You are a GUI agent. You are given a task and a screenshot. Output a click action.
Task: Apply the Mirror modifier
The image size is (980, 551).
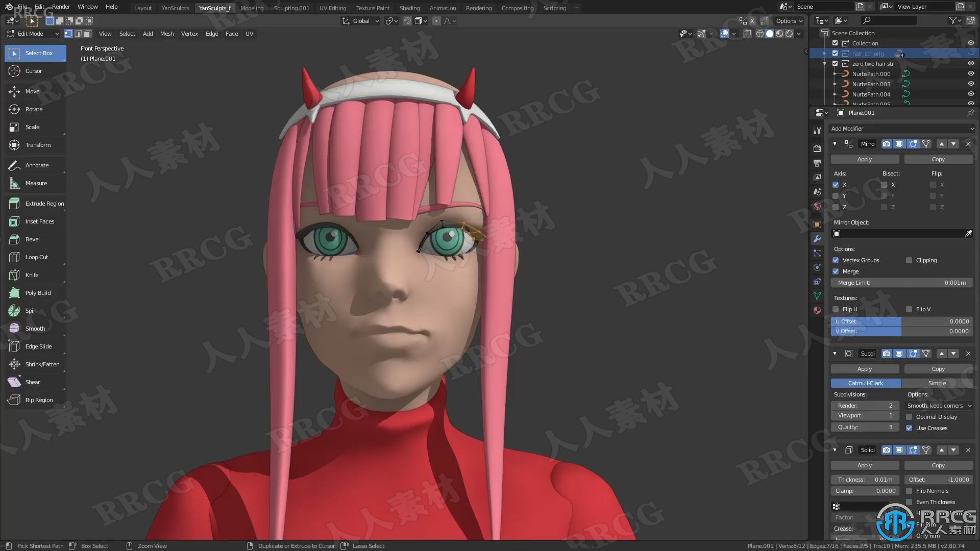point(865,159)
